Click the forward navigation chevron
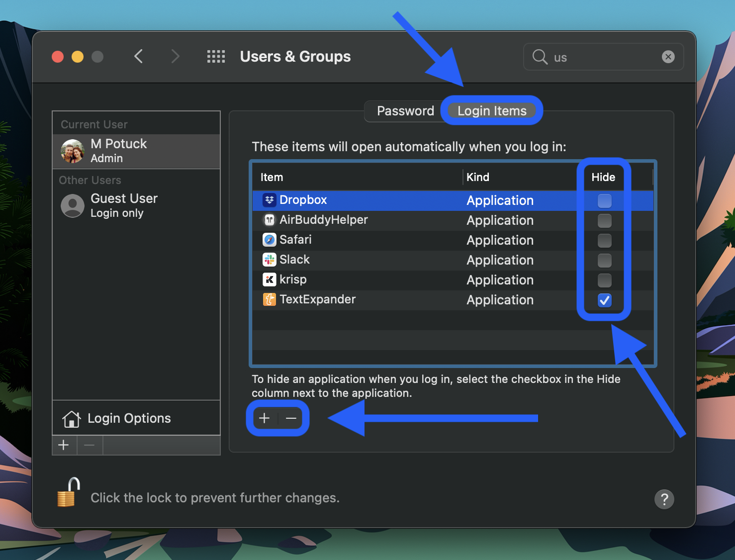735x560 pixels. [x=175, y=56]
